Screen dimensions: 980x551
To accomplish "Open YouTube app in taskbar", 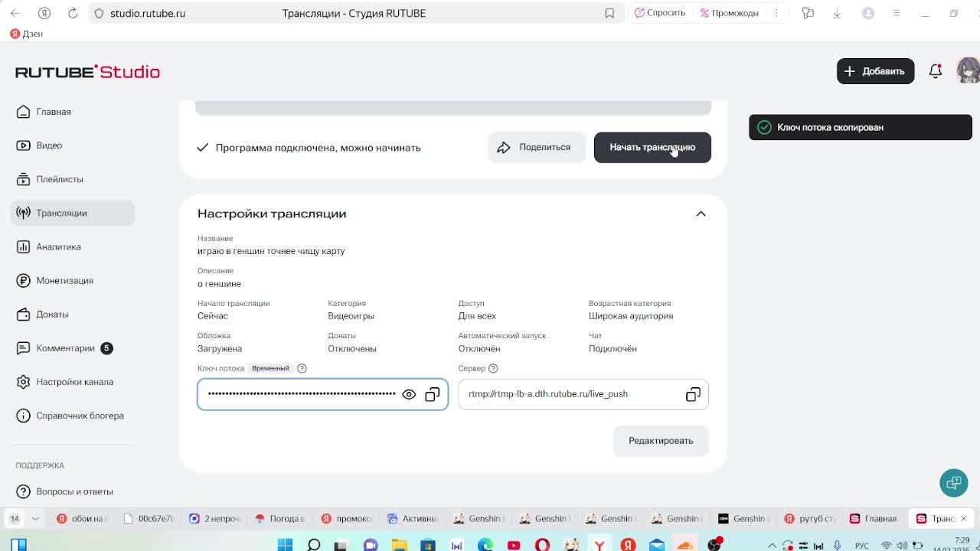I will (x=514, y=545).
